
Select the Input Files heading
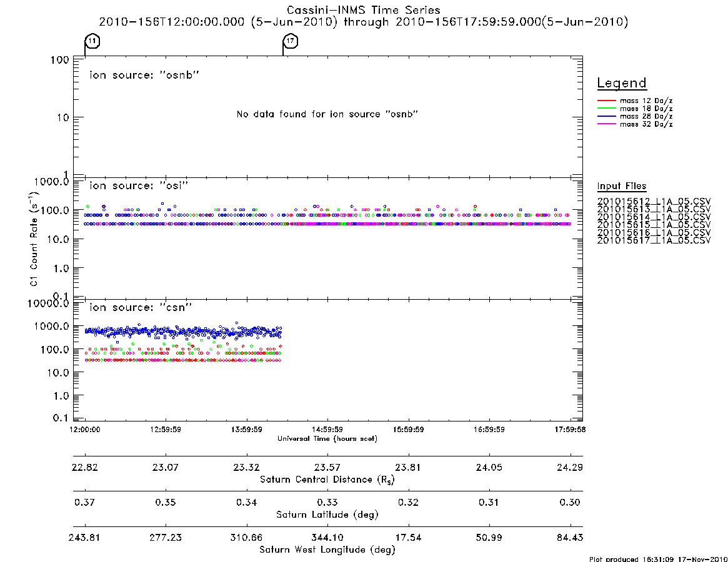click(622, 186)
